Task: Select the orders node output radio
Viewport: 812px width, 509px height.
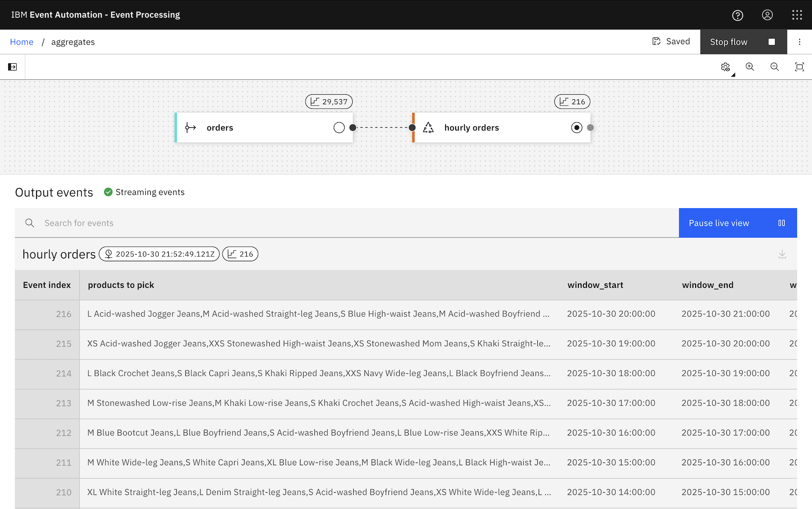Action: point(339,128)
